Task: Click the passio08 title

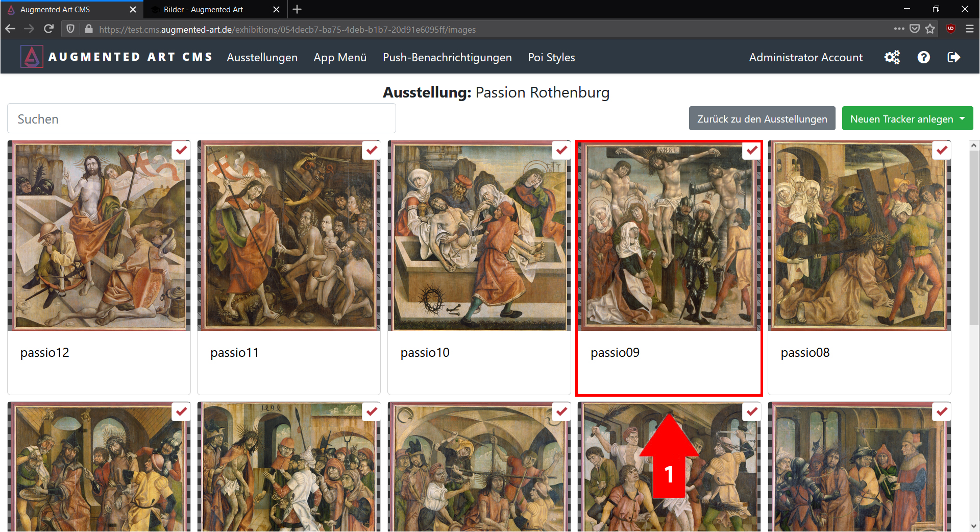Action: click(x=805, y=353)
